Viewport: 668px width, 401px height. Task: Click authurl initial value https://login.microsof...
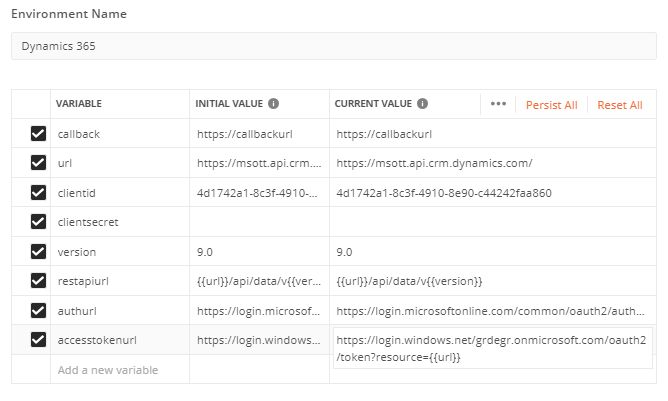pyautogui.click(x=258, y=311)
